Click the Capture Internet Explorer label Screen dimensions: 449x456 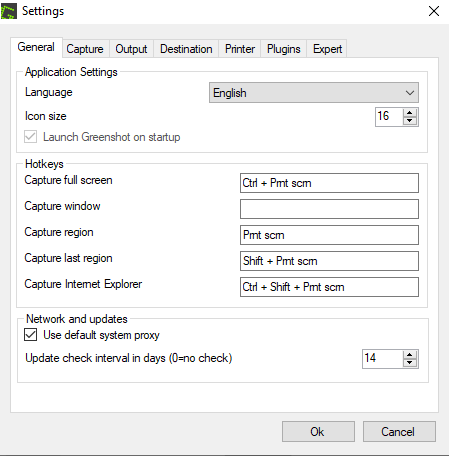pyautogui.click(x=83, y=284)
